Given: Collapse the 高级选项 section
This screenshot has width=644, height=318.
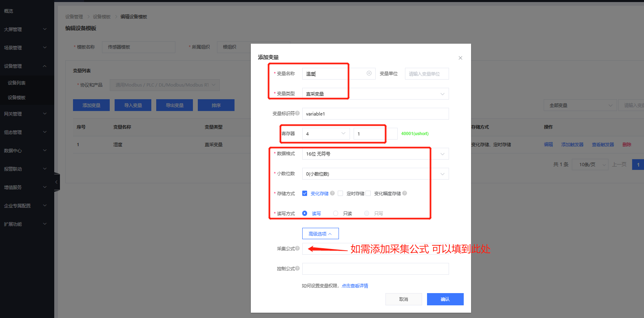Looking at the screenshot, I should (x=320, y=233).
